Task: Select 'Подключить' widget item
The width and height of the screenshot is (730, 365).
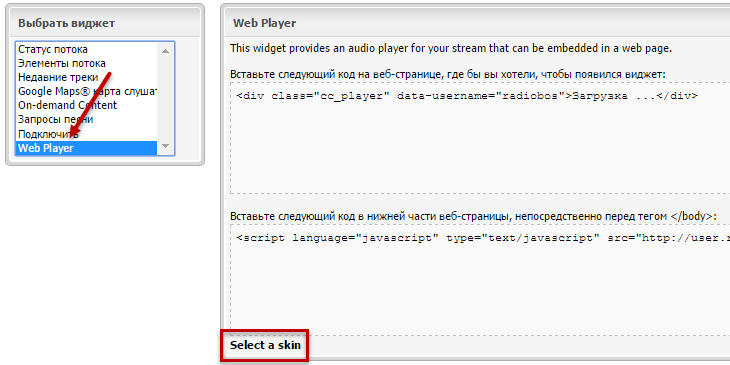Action: click(x=88, y=134)
